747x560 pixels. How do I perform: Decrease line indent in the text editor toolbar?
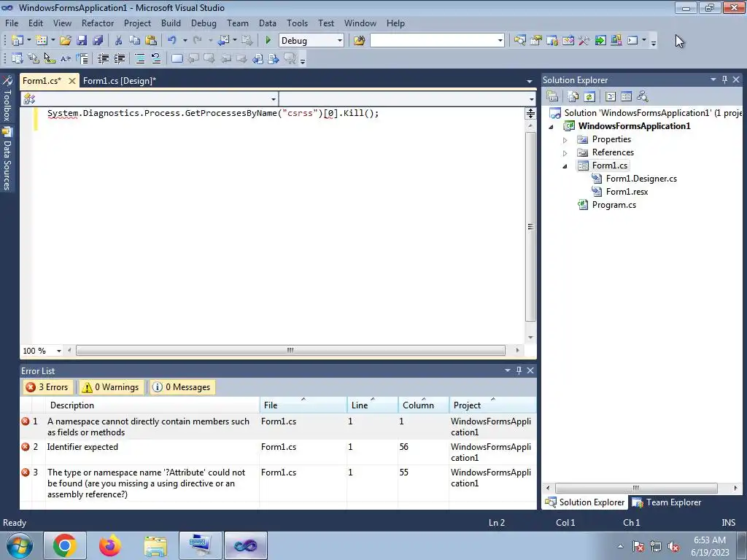(x=103, y=58)
